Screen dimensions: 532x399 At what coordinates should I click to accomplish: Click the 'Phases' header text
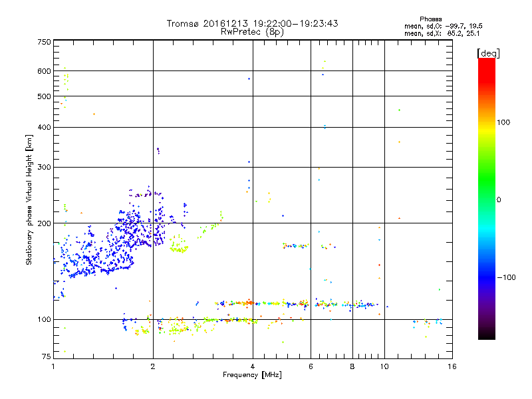(430, 19)
